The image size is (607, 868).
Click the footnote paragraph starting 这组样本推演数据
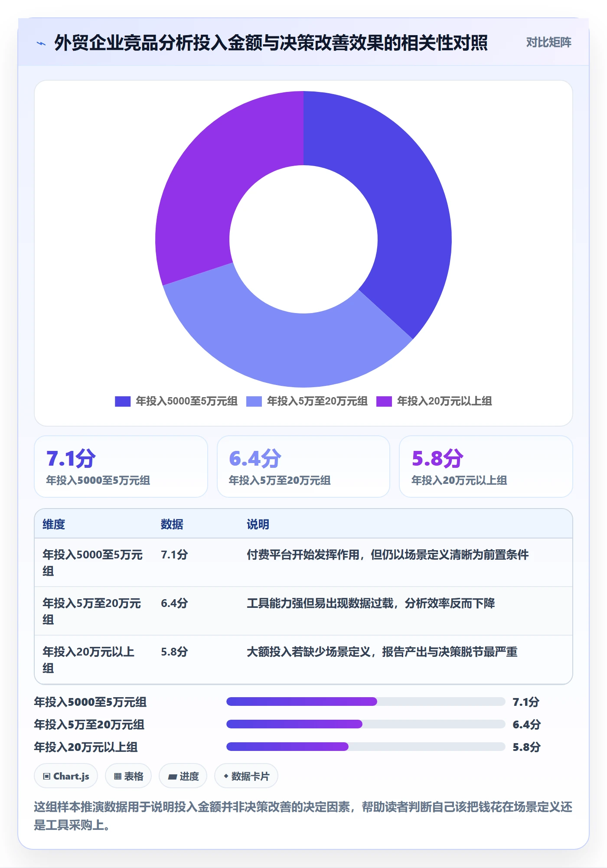click(303, 816)
